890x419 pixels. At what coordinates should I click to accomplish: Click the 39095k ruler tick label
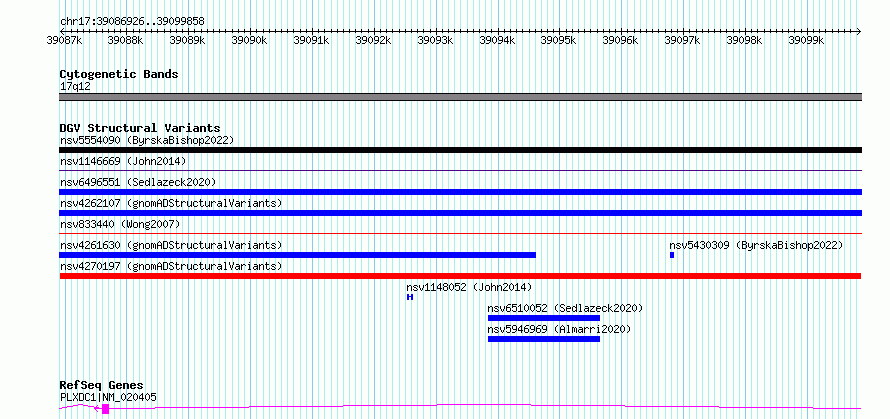pyautogui.click(x=559, y=40)
